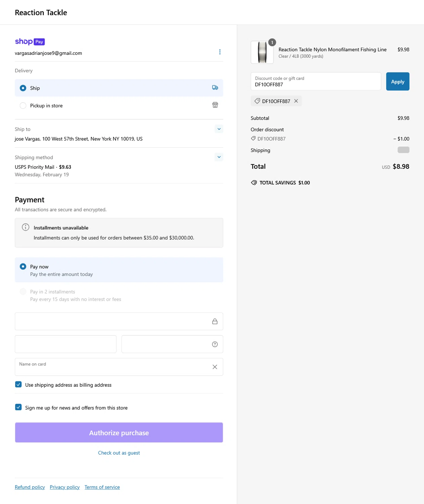
Task: Click the Authorize purchase button
Action: tap(119, 432)
